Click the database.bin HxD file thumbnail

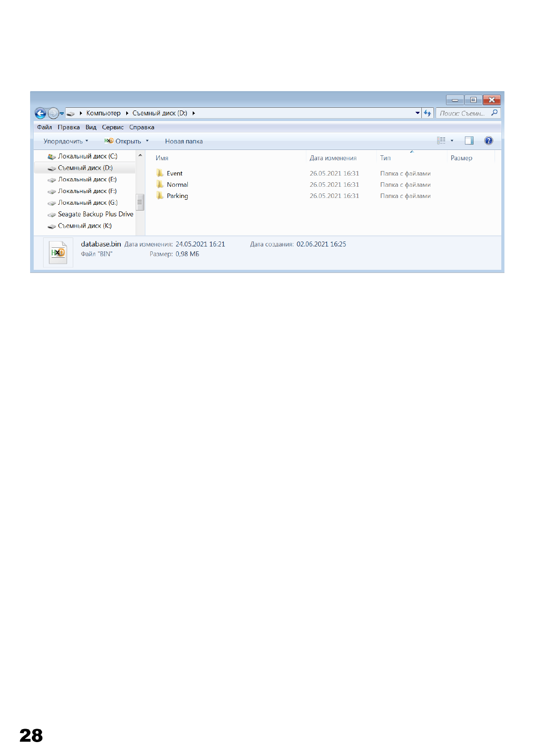click(58, 253)
